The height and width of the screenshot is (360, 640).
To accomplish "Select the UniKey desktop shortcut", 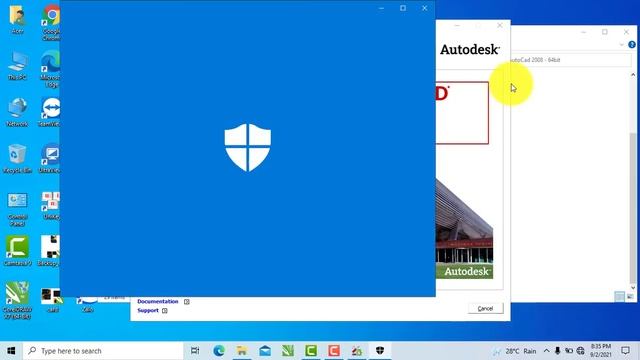I will coord(51,205).
